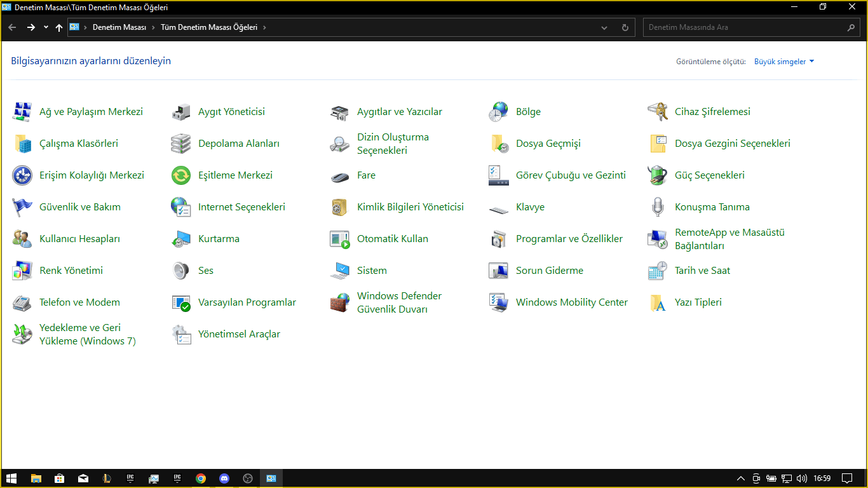
Task: Open the Bölge globe icon
Action: [499, 112]
